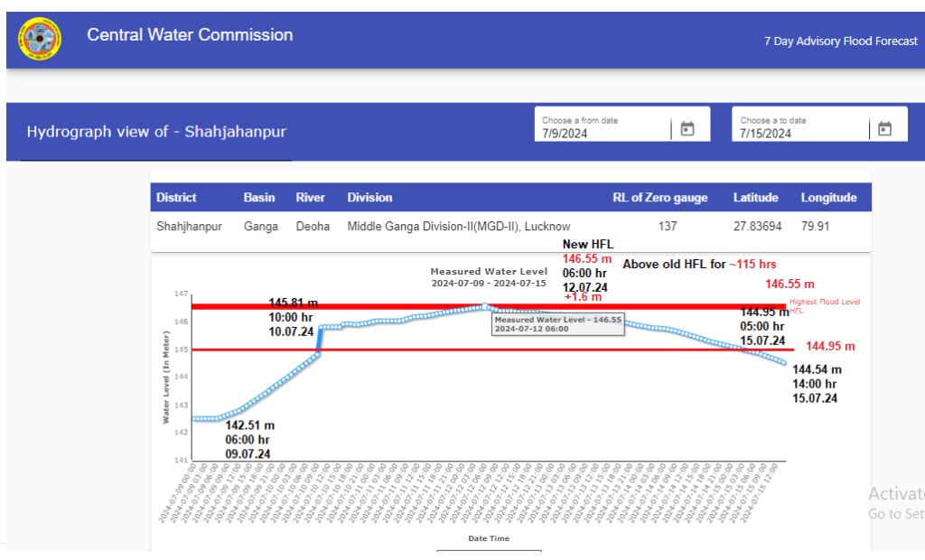Click the peak data point at 146.55 m
925x560 pixels.
click(x=485, y=307)
